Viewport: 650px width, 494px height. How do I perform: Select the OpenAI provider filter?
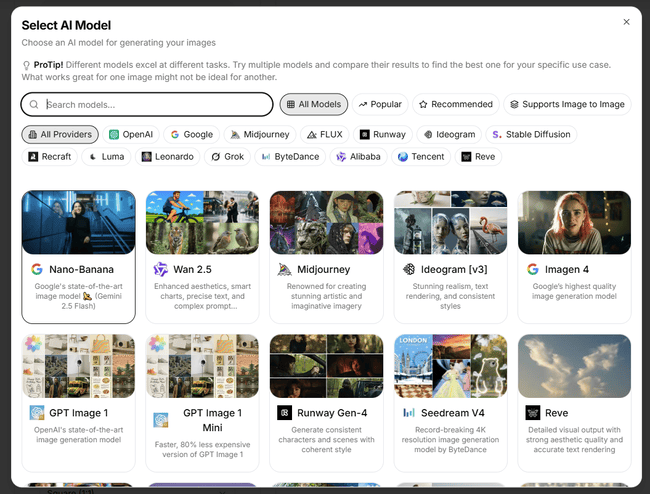(x=130, y=134)
